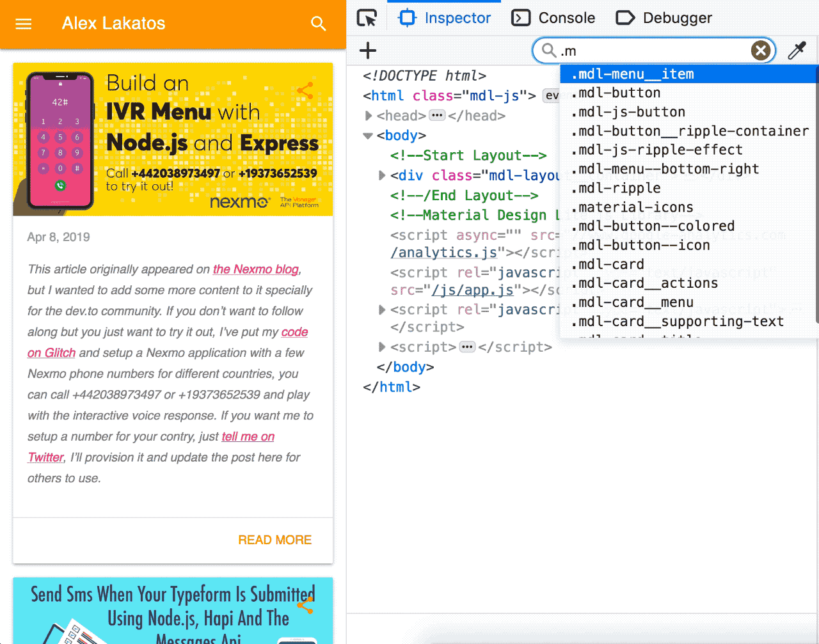Click the ev event badge on the html element
Viewport: 819px width, 644px height.
pyautogui.click(x=551, y=96)
